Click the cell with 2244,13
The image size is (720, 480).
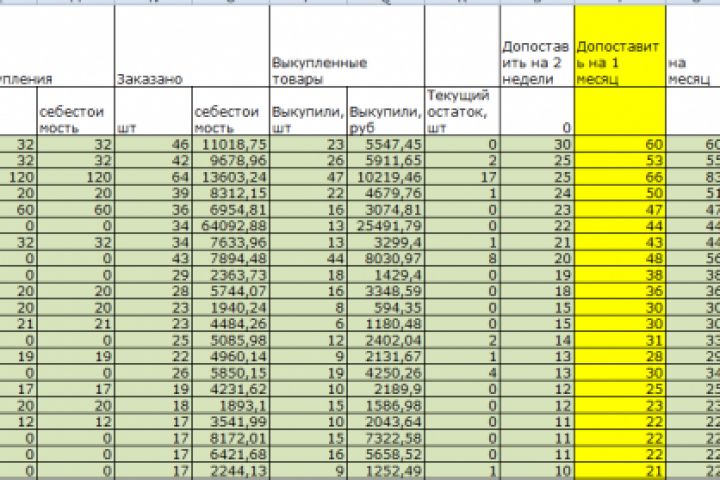231,470
